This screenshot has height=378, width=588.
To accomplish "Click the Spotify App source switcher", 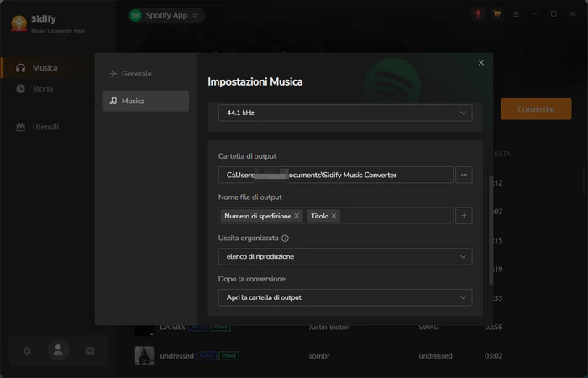I will tap(166, 15).
